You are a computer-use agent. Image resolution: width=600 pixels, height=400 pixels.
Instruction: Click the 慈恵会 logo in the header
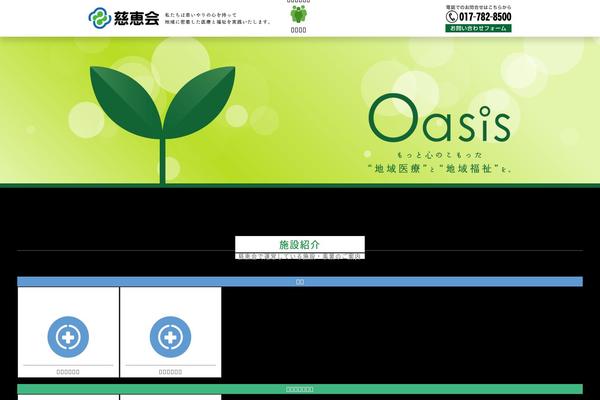tap(124, 18)
